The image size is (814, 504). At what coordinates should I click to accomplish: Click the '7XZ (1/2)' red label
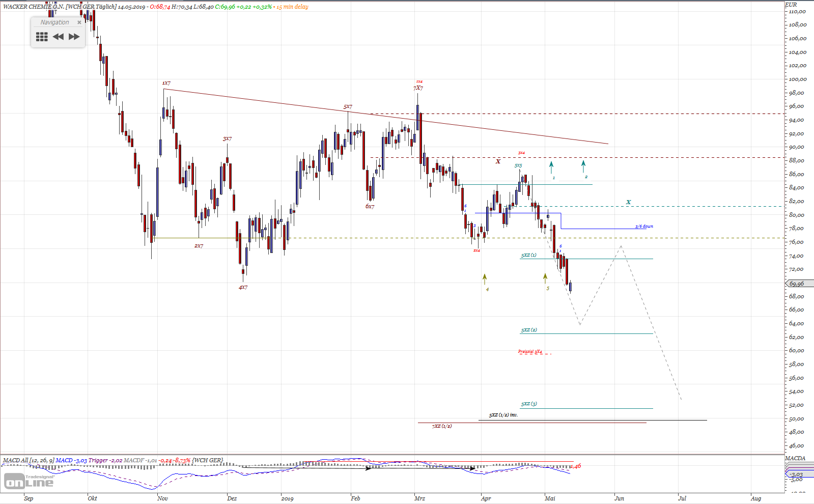[442, 426]
